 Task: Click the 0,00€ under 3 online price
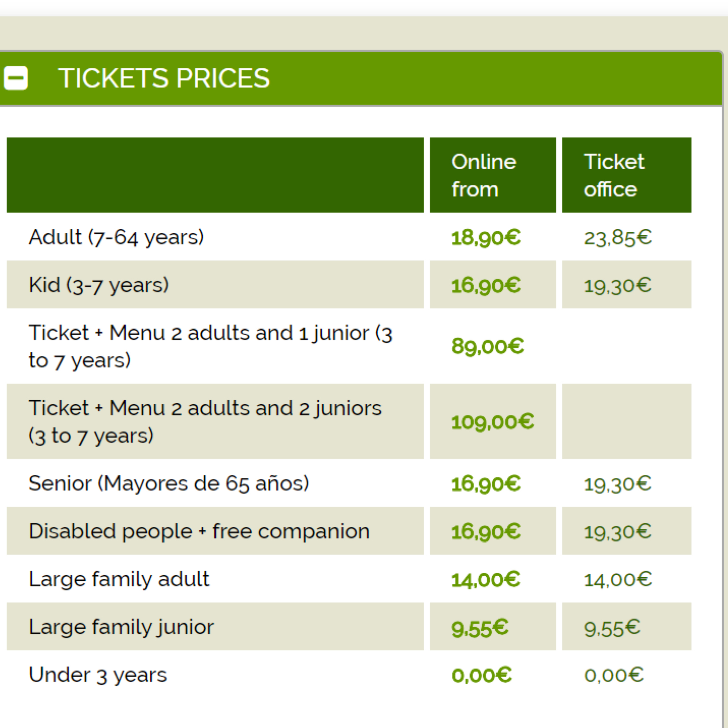click(x=482, y=675)
